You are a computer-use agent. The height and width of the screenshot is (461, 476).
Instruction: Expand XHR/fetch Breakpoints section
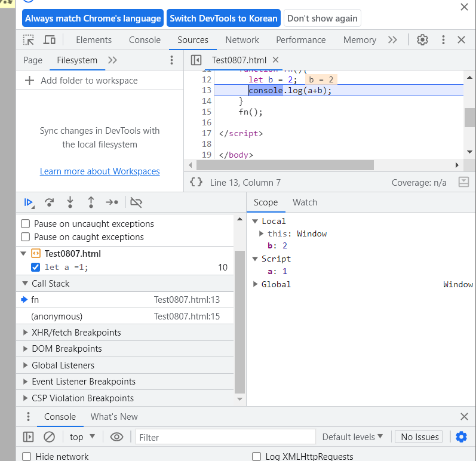tap(26, 333)
